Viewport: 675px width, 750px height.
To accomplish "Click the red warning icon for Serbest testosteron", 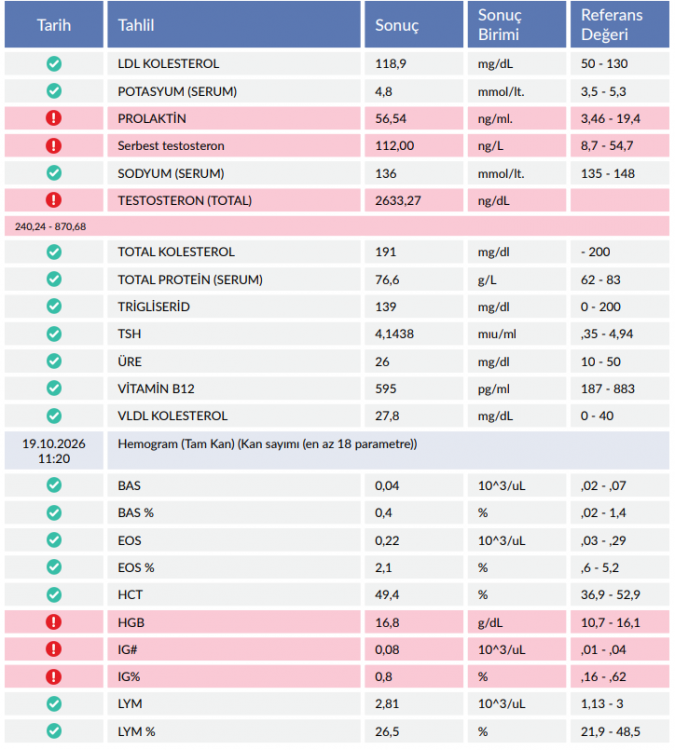I will coord(54,145).
